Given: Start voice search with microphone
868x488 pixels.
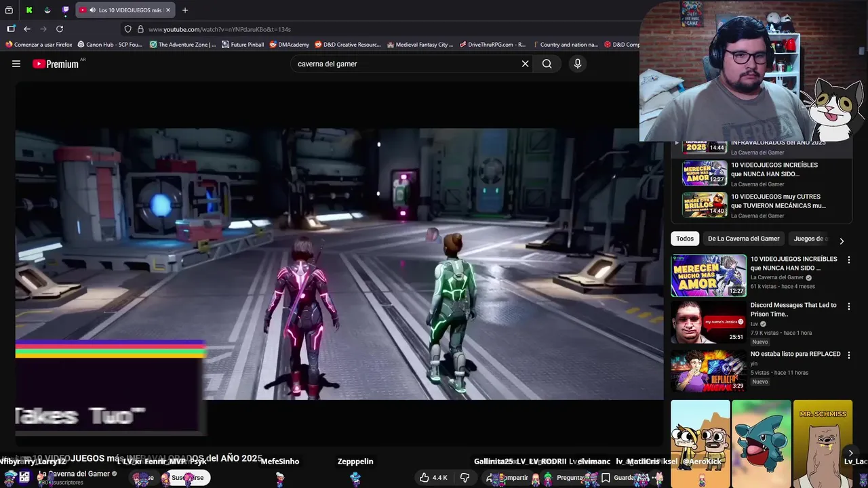Looking at the screenshot, I should 578,64.
